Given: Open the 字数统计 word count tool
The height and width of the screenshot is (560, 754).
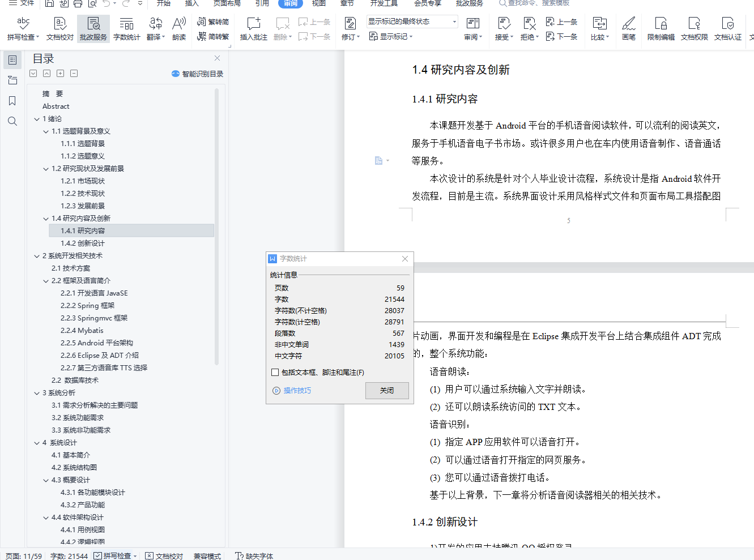Looking at the screenshot, I should (126, 28).
